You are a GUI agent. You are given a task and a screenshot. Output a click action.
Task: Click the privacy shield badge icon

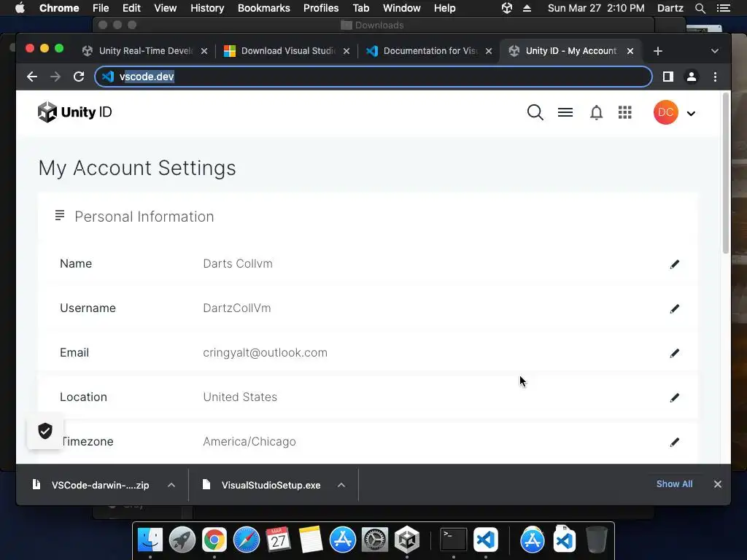45,431
